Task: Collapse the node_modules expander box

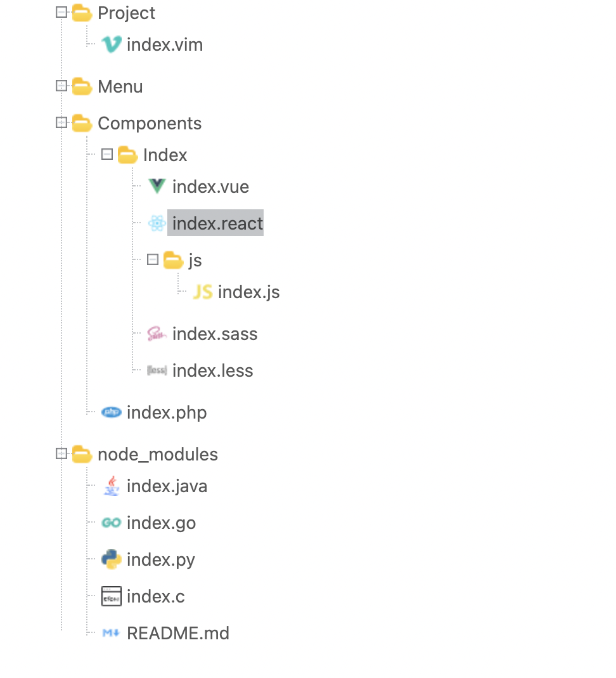Action: (x=61, y=453)
